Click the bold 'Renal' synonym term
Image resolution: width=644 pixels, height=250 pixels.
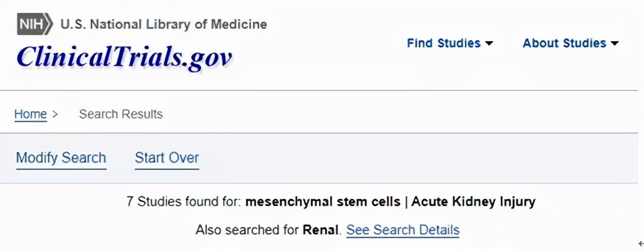[320, 230]
